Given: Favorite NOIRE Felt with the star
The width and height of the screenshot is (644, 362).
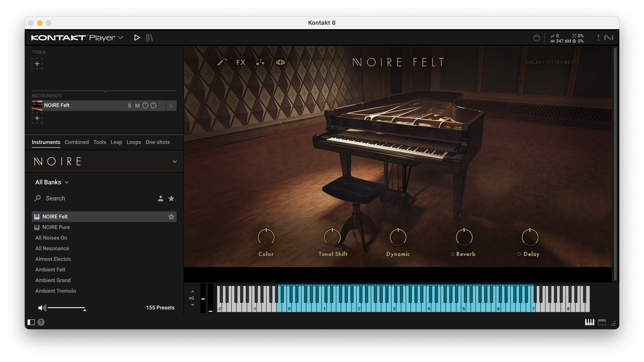Looking at the screenshot, I should [171, 217].
